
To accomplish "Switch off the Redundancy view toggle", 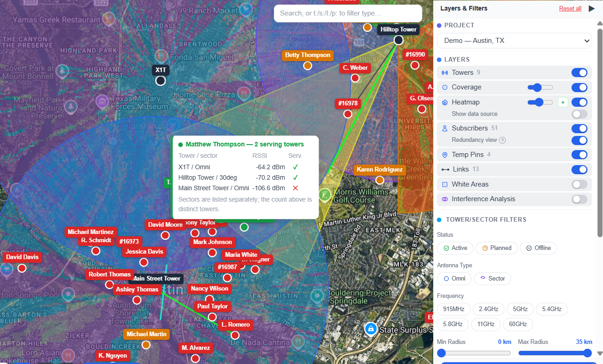I will pyautogui.click(x=579, y=140).
